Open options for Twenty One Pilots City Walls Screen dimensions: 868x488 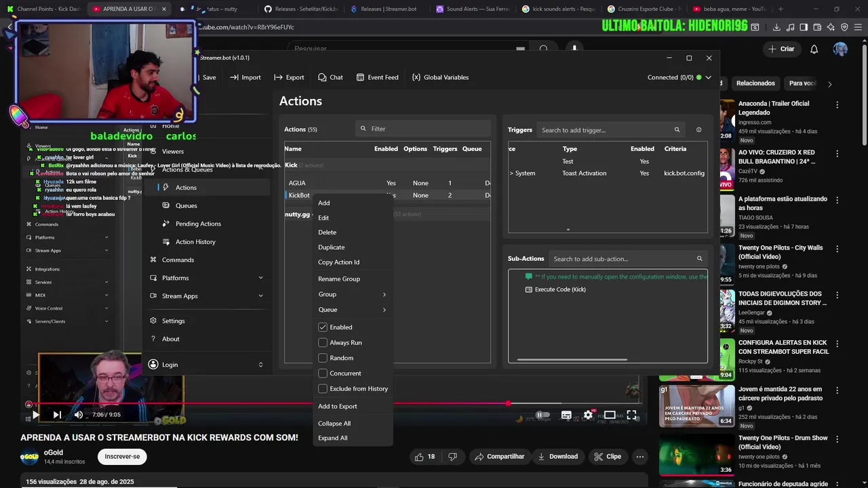(x=837, y=249)
